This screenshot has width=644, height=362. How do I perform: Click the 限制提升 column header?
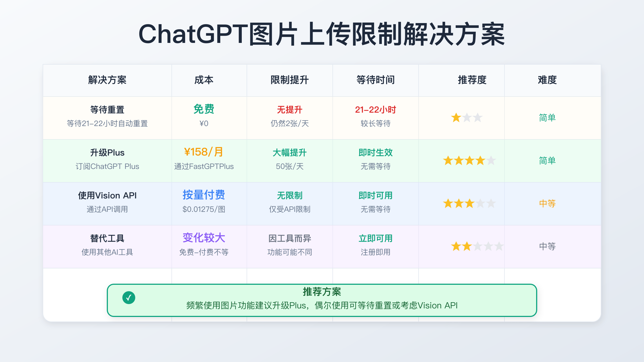point(290,80)
